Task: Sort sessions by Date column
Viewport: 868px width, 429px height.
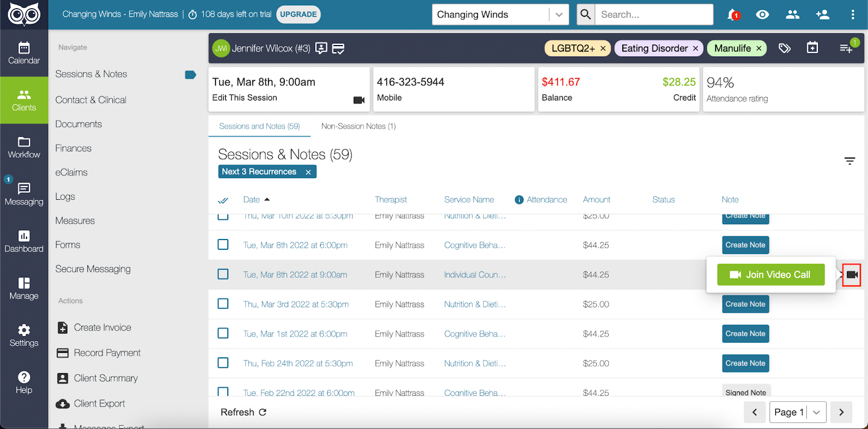Action: [x=257, y=200]
